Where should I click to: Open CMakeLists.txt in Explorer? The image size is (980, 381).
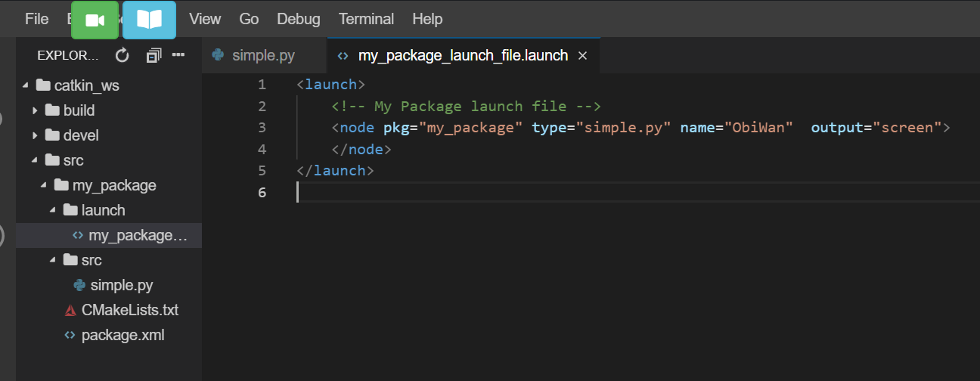click(x=109, y=310)
